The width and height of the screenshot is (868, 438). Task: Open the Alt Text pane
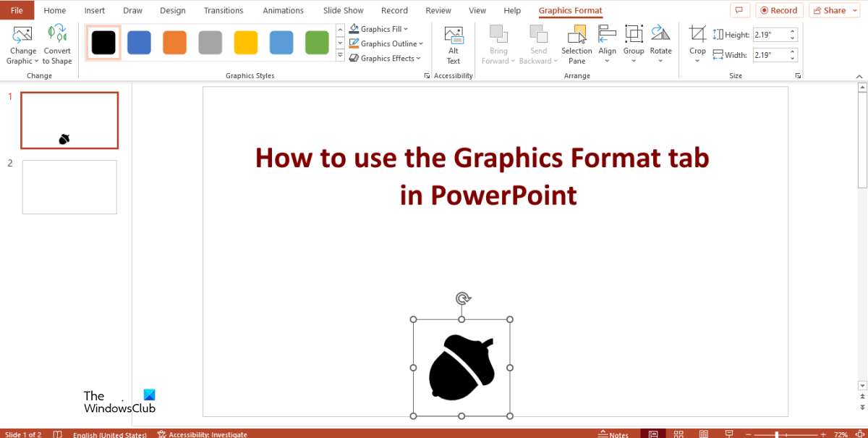click(x=454, y=44)
